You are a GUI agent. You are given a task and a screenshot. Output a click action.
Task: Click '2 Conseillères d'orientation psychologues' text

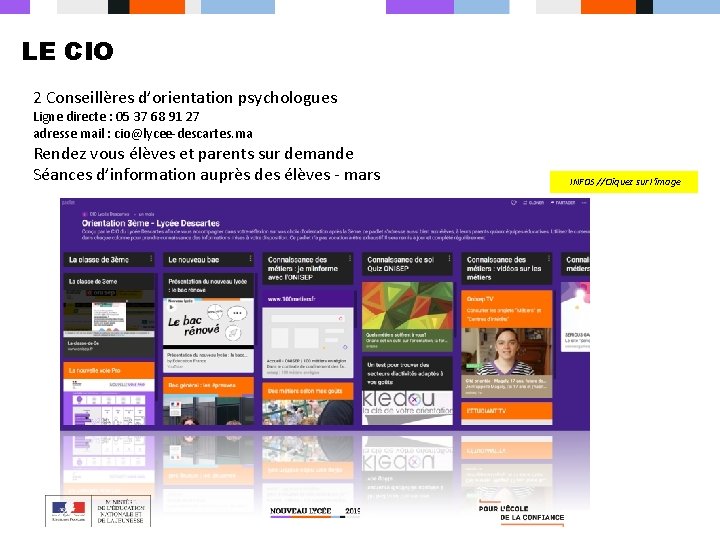[185, 98]
